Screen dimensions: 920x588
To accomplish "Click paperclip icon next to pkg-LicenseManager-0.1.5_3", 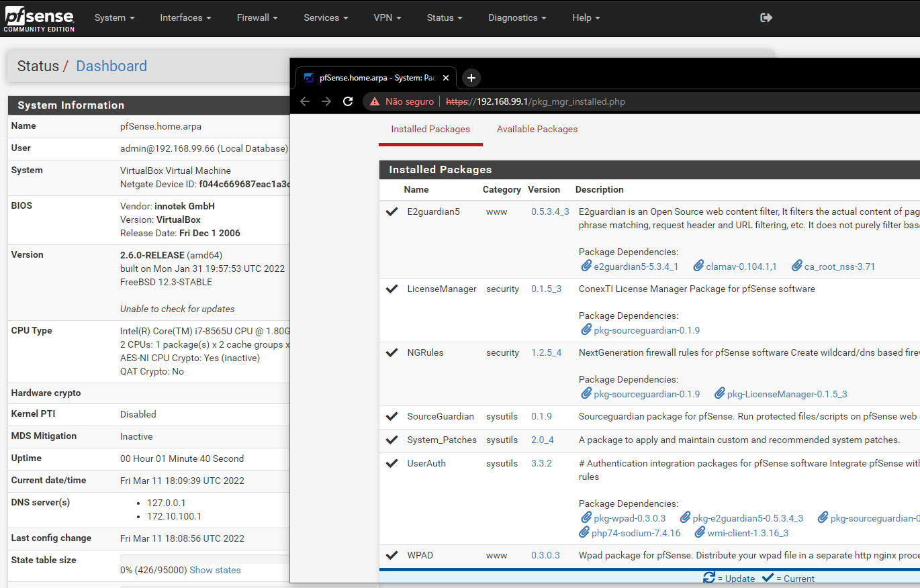I will [719, 393].
